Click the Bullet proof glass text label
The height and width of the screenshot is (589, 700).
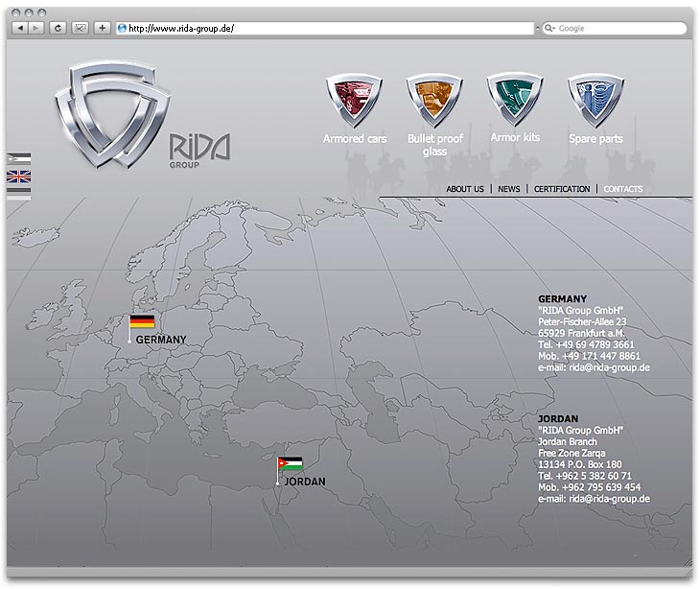435,145
